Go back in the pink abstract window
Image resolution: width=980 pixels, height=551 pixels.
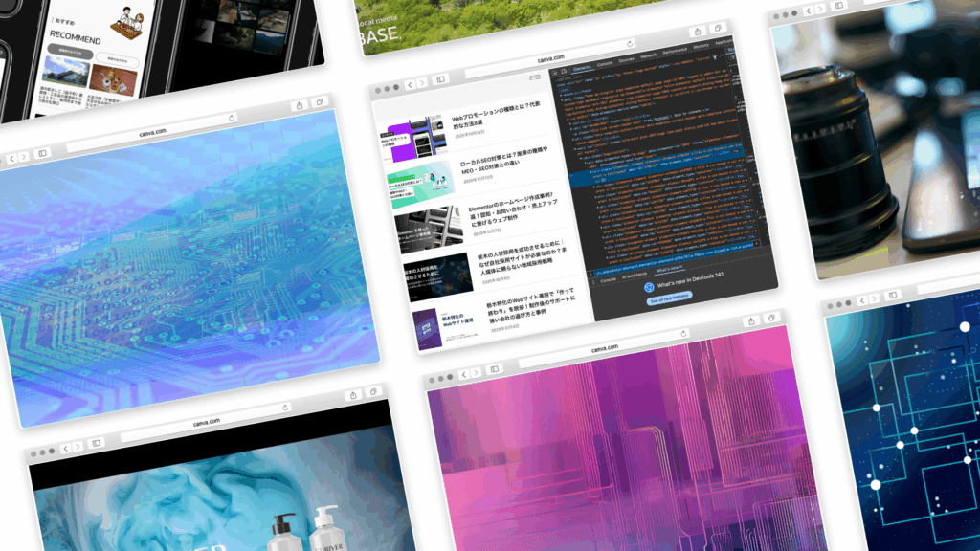click(462, 374)
